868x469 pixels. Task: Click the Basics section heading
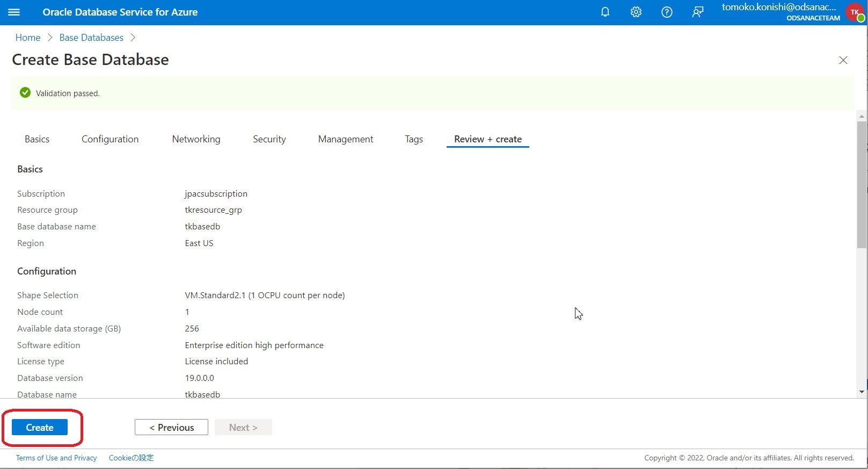[x=30, y=169]
